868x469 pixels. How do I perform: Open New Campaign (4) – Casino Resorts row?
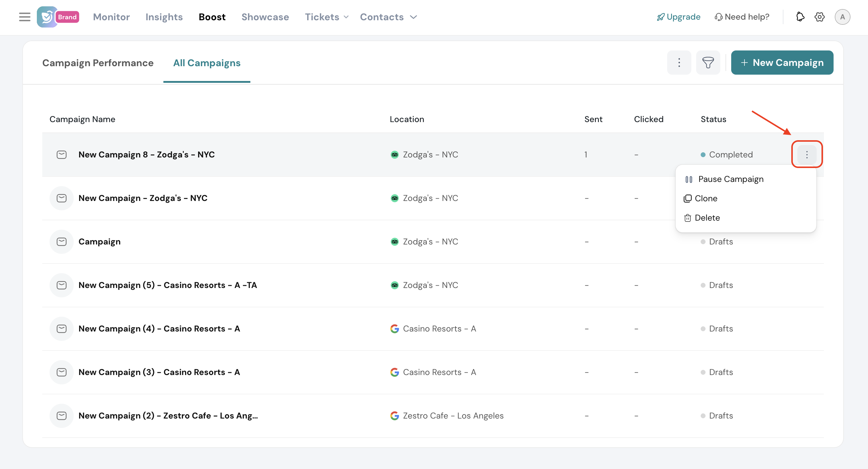159,329
